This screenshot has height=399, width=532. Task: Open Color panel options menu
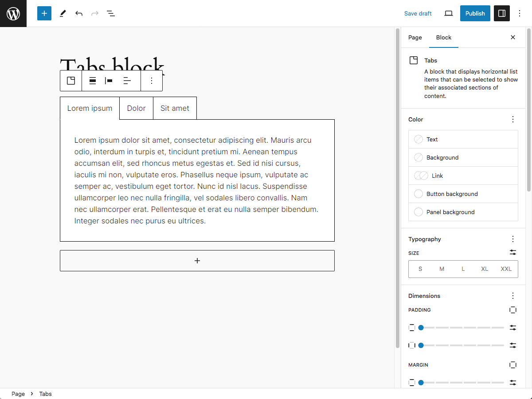tap(513, 119)
